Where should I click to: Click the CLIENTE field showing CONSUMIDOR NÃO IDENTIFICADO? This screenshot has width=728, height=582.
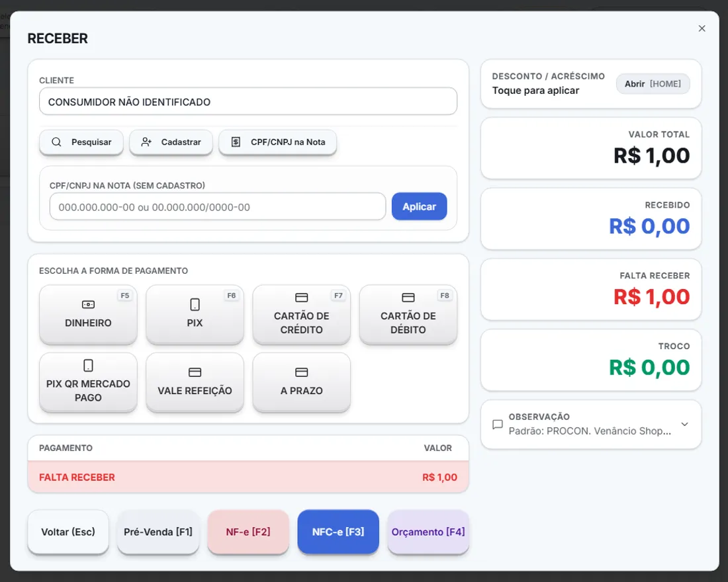pos(248,102)
